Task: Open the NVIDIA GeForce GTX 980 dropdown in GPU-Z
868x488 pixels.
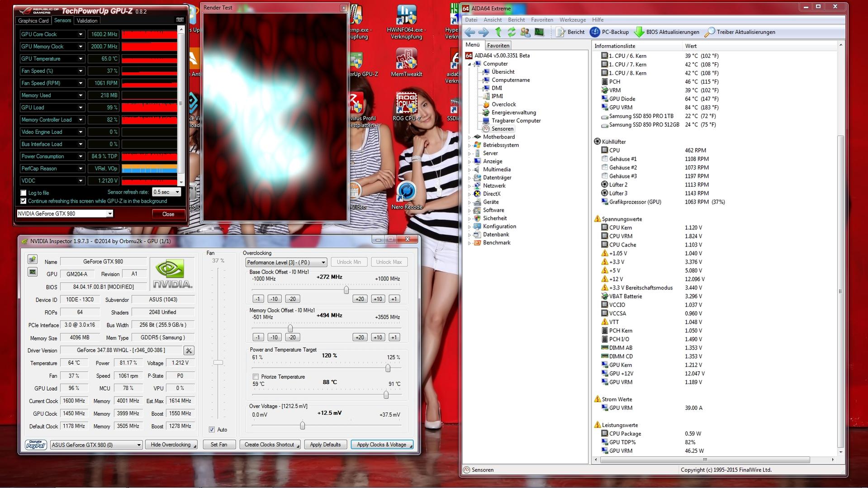Action: [65, 214]
